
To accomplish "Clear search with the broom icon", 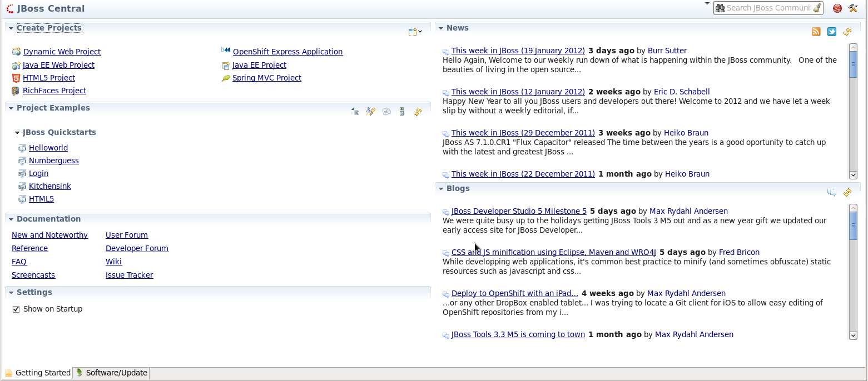I will pyautogui.click(x=816, y=8).
